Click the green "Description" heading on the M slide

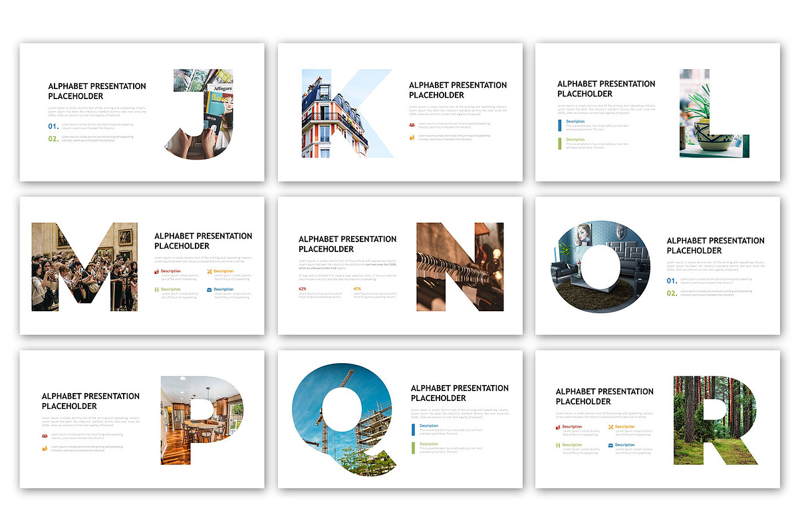(171, 289)
